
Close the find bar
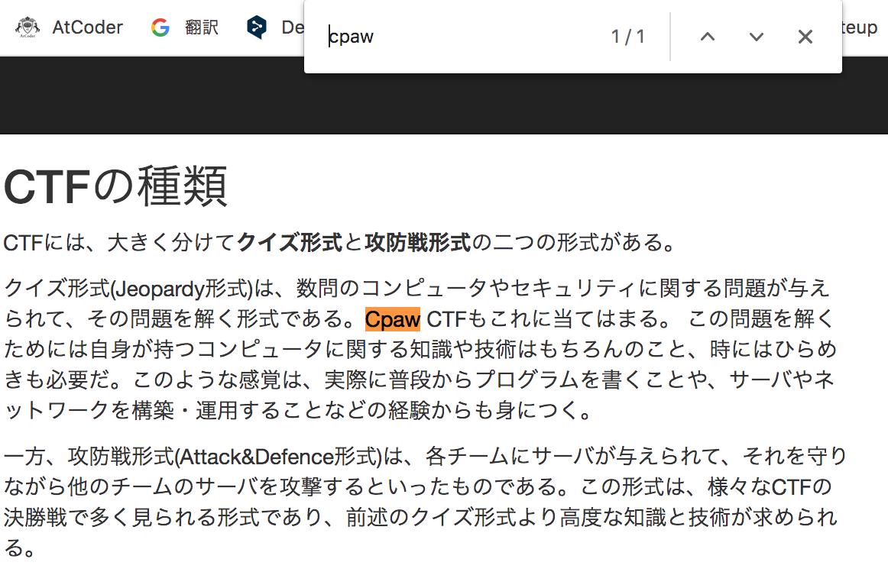[805, 37]
